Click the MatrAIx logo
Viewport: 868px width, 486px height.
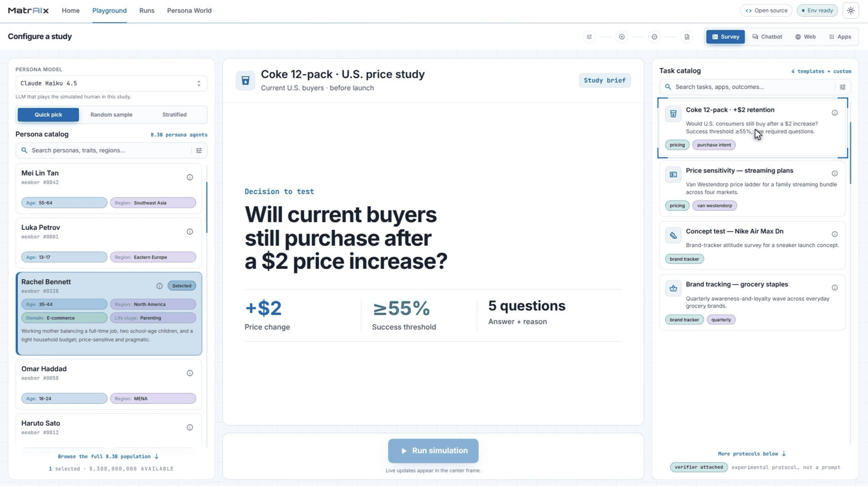click(28, 11)
